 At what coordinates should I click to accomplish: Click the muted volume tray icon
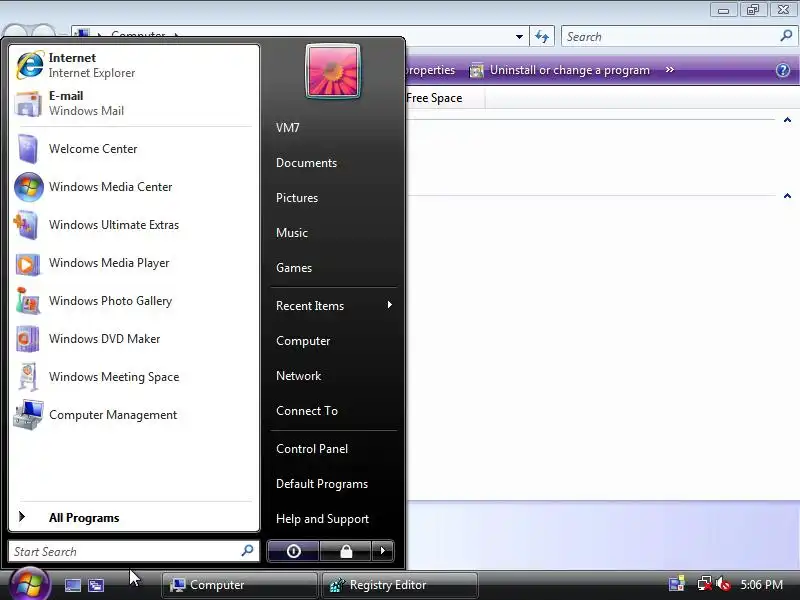(x=723, y=584)
